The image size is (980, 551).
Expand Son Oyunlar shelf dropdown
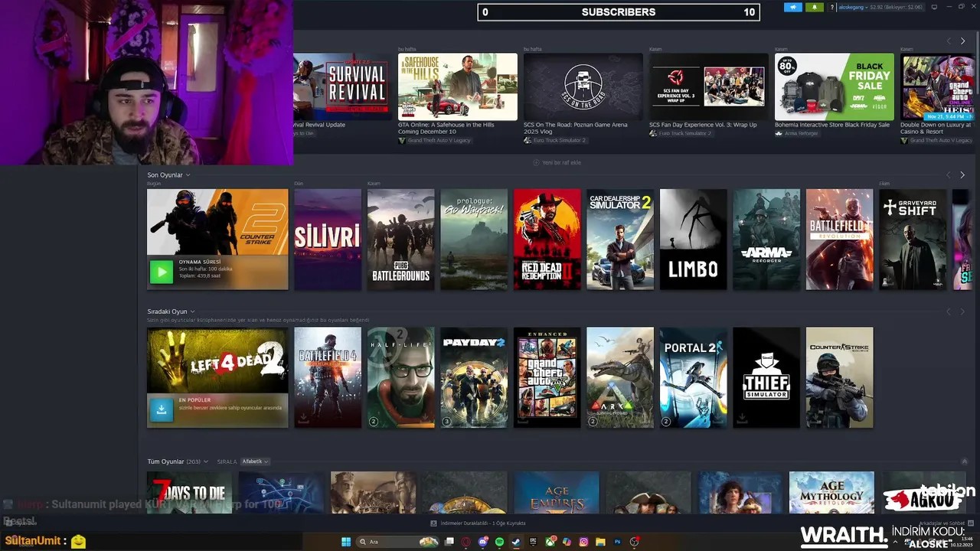coord(188,174)
